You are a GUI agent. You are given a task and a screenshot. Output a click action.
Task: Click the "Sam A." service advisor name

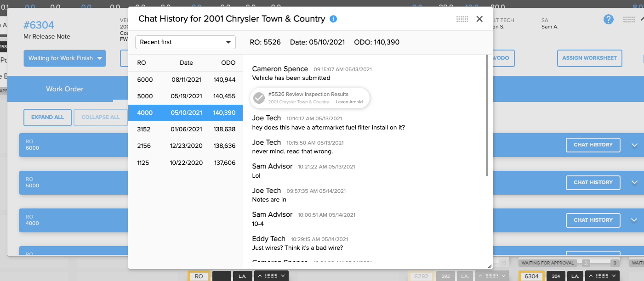click(550, 27)
